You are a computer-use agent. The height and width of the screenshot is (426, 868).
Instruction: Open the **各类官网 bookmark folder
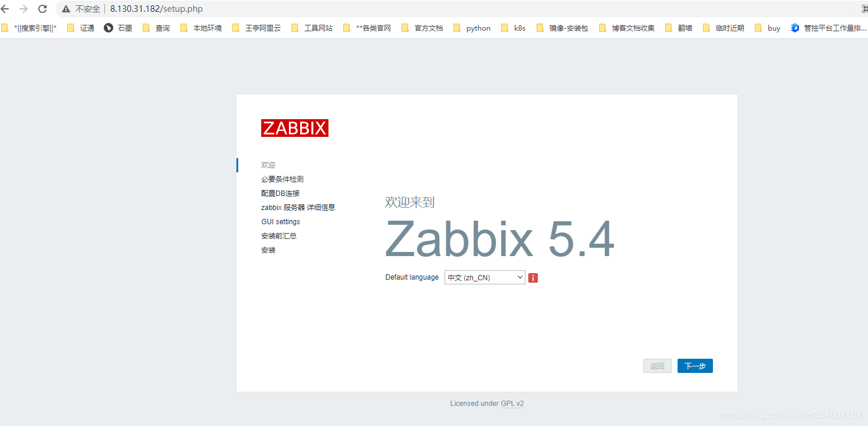click(367, 28)
